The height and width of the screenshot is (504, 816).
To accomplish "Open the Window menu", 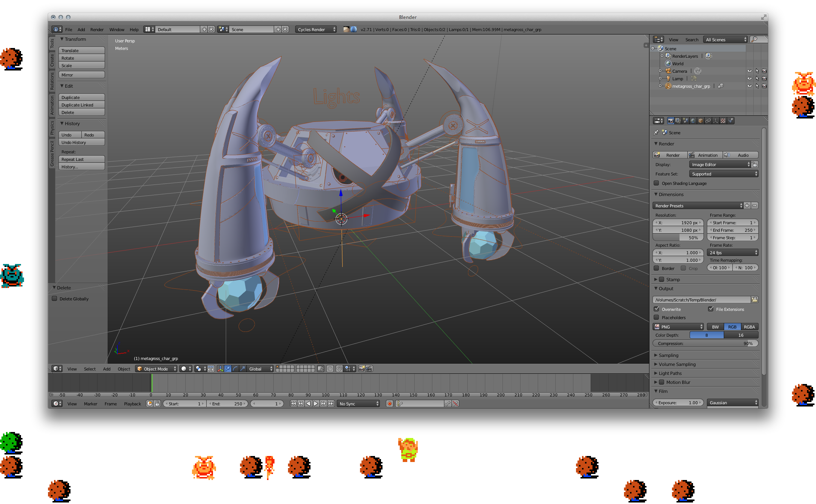I will pos(117,29).
